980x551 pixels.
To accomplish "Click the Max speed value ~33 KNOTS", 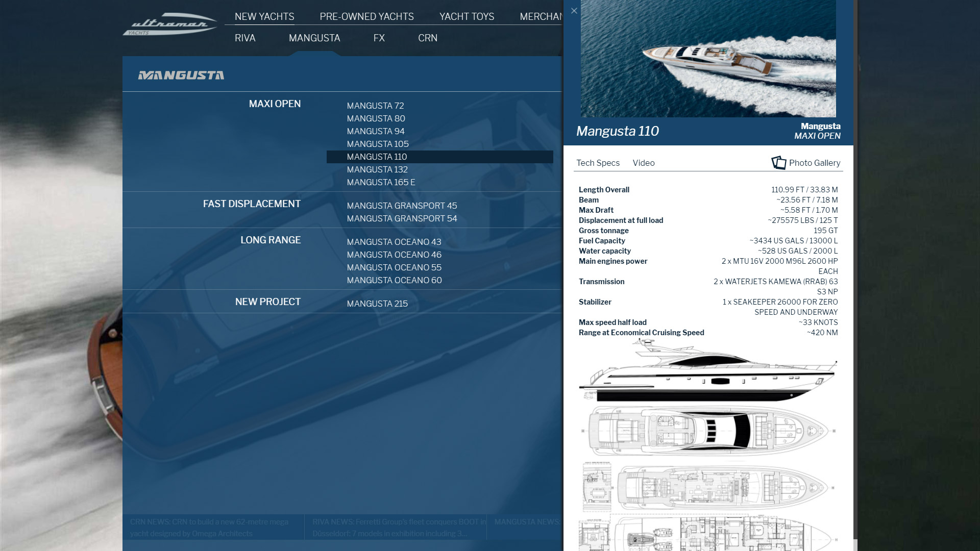I will click(x=818, y=322).
